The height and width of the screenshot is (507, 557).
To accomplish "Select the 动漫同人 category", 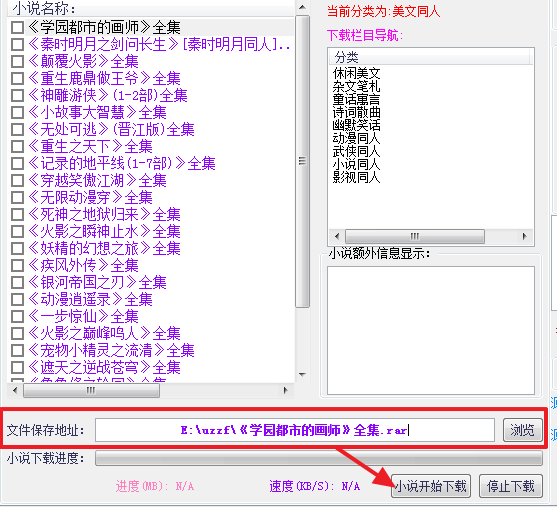I will [356, 138].
